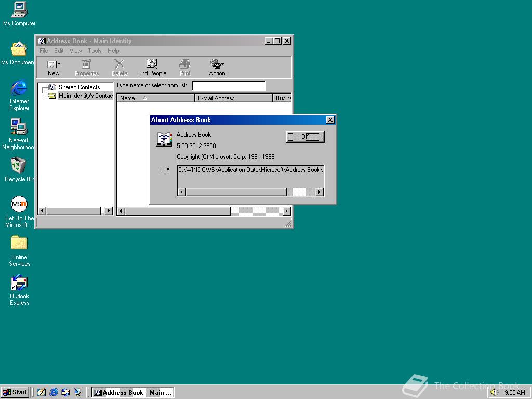Select the Recycle Bin desktop icon
This screenshot has height=399, width=532.
click(x=19, y=170)
